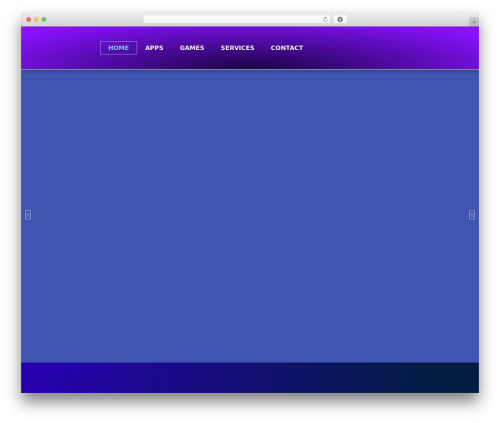This screenshot has height=423, width=500.
Task: Open the browser extension button beside address bar
Action: (x=340, y=19)
